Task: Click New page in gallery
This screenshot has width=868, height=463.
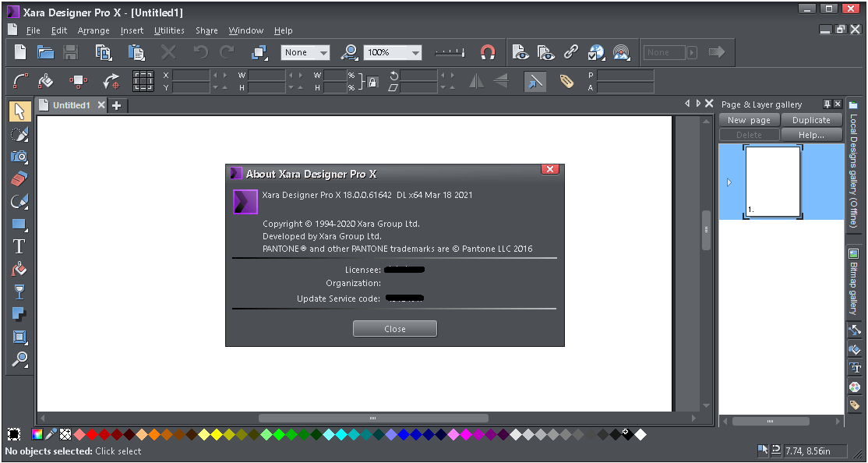Action: (749, 119)
